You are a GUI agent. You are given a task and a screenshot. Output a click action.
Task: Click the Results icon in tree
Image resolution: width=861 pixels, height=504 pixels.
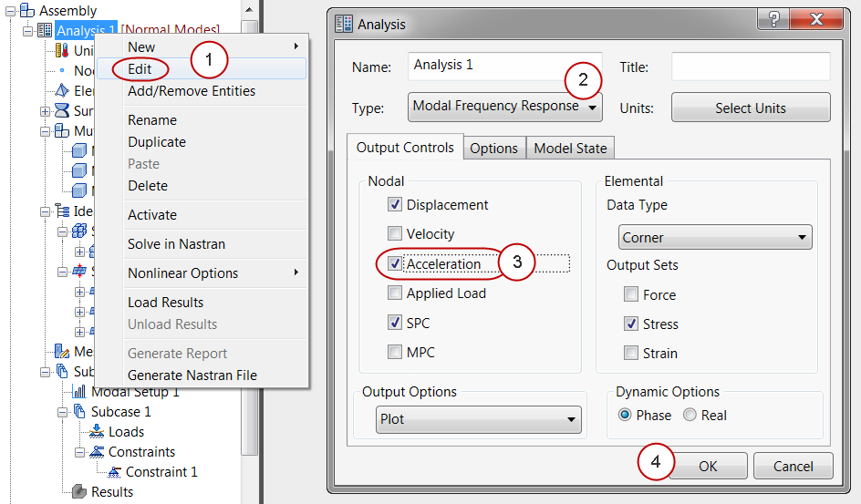[79, 492]
